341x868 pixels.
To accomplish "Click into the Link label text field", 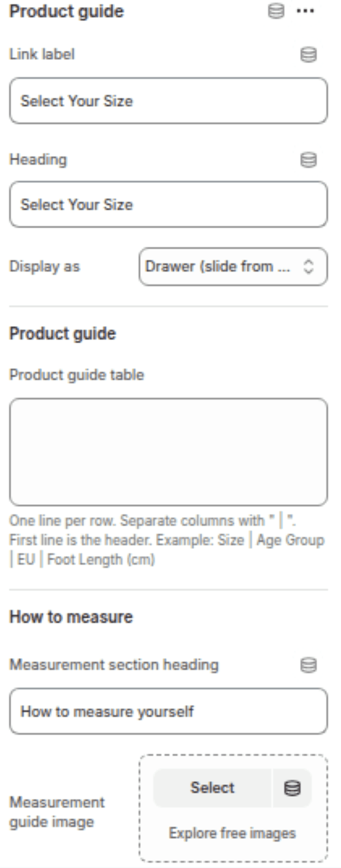I will point(168,101).
